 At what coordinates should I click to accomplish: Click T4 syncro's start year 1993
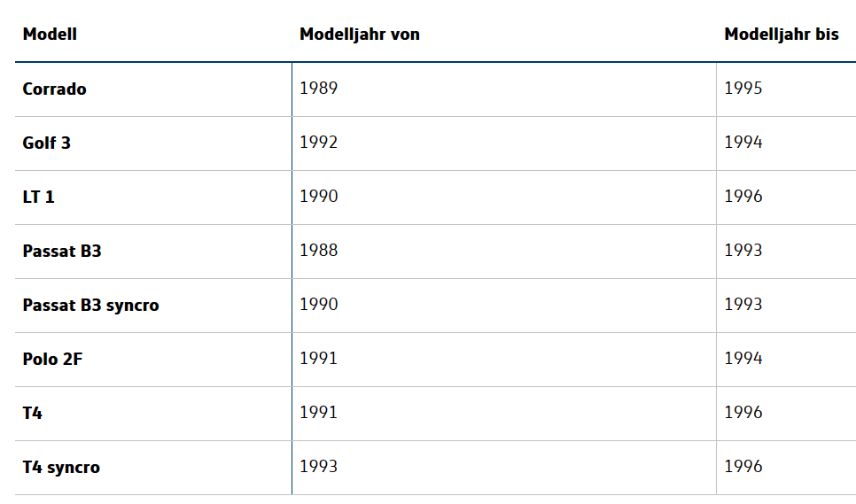(x=318, y=467)
